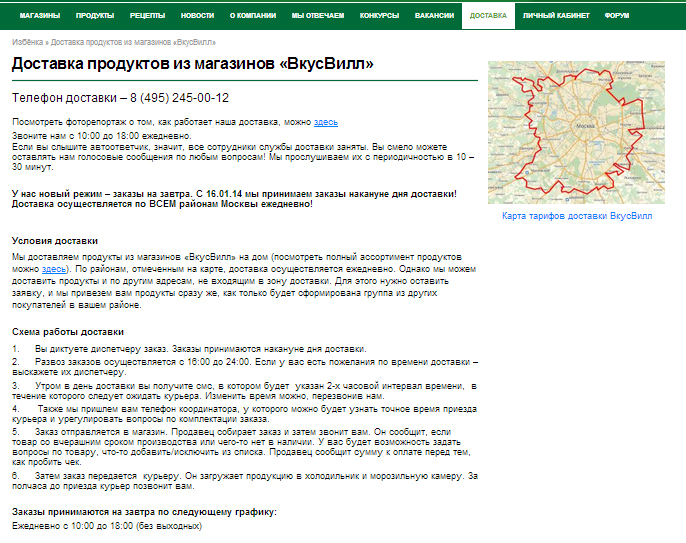Click the bold notice 'У нас новый режим – заказы на завтра'
The width and height of the screenshot is (686, 543).
[x=234, y=194]
